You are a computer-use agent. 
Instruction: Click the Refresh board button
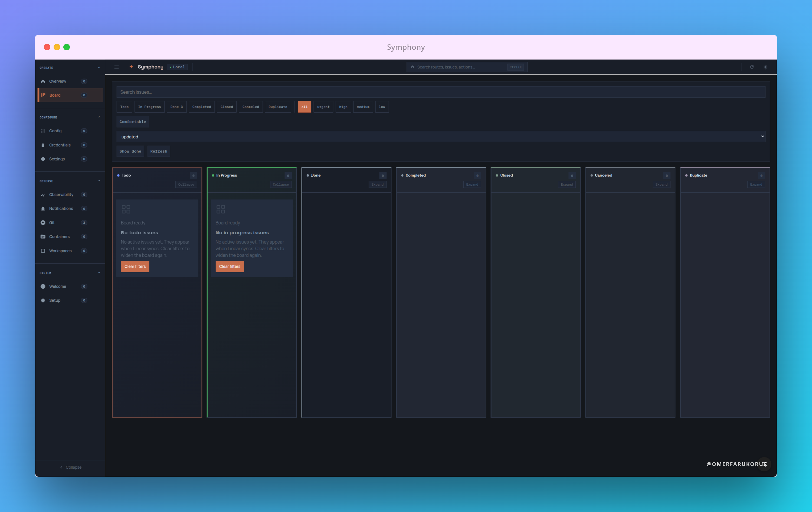coord(159,151)
